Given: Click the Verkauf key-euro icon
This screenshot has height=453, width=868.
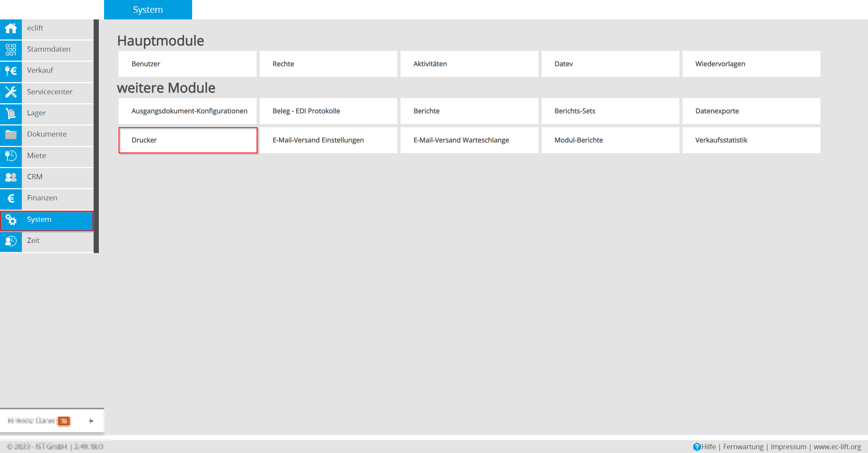Looking at the screenshot, I should click(x=11, y=71).
